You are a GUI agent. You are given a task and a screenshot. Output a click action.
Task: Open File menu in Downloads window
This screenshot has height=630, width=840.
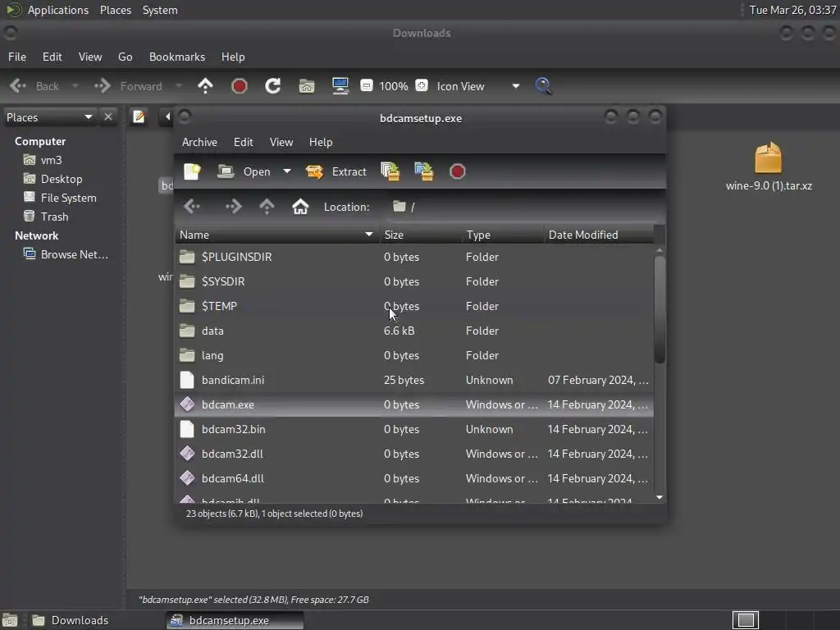click(x=16, y=57)
